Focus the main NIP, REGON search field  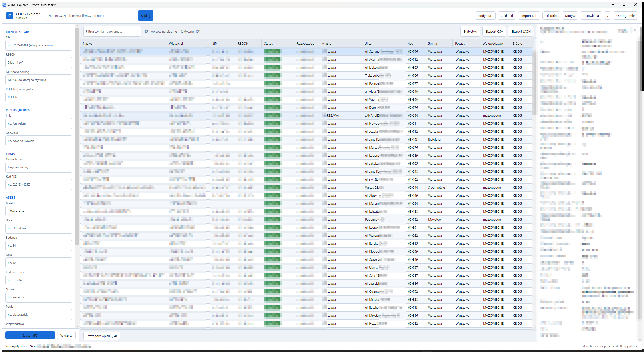click(91, 16)
